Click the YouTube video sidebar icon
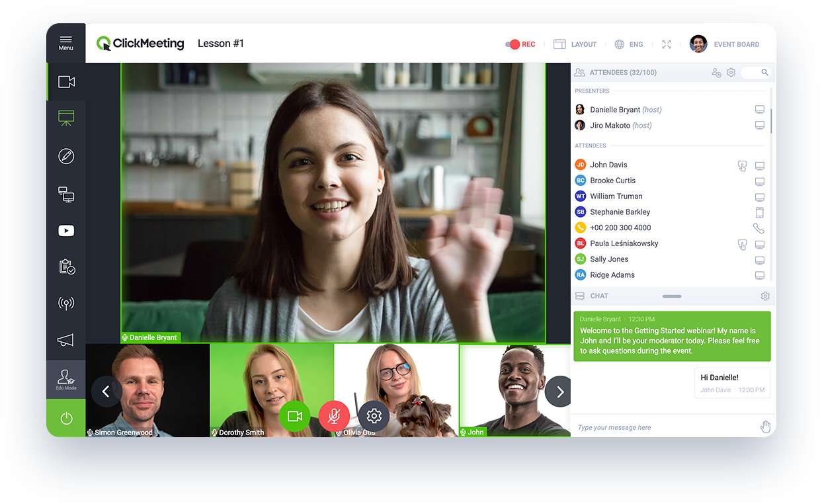The image size is (820, 504). click(x=66, y=231)
